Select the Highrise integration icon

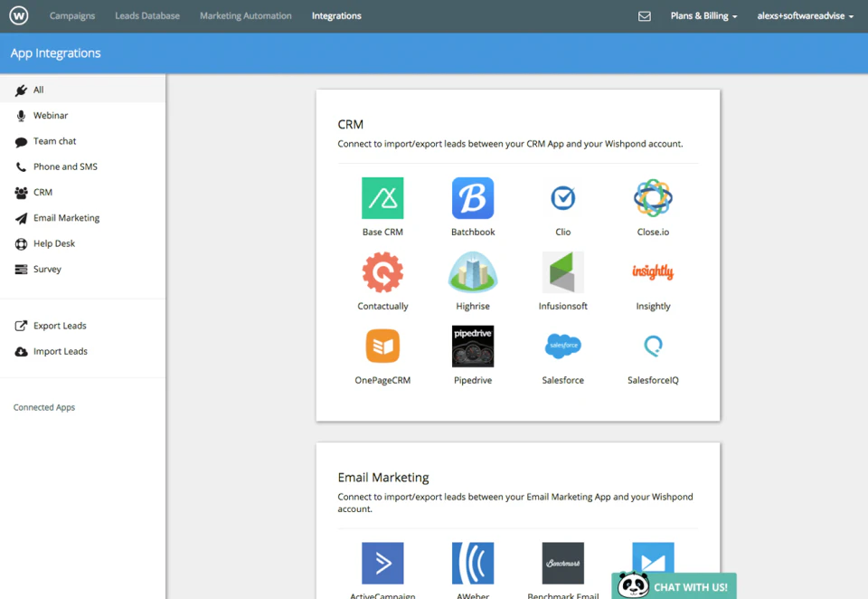click(472, 272)
